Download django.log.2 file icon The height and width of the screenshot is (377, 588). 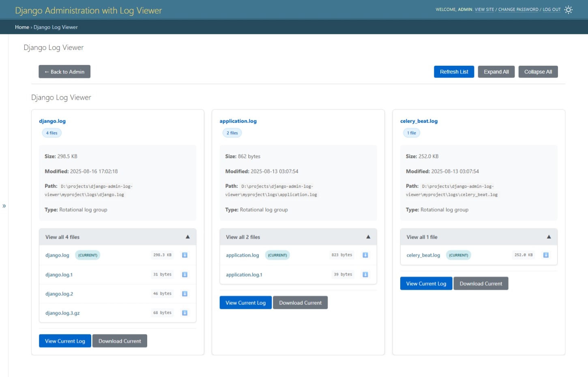click(185, 293)
